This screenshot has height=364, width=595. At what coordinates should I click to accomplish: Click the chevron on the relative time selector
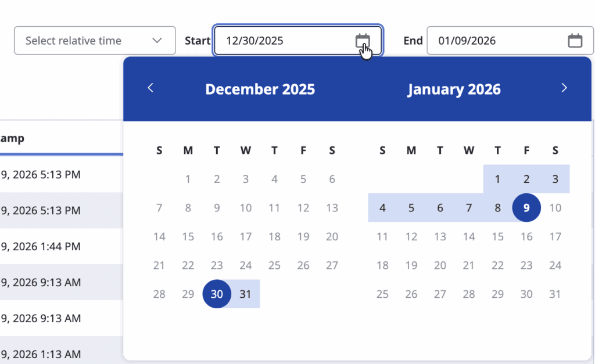pyautogui.click(x=157, y=41)
